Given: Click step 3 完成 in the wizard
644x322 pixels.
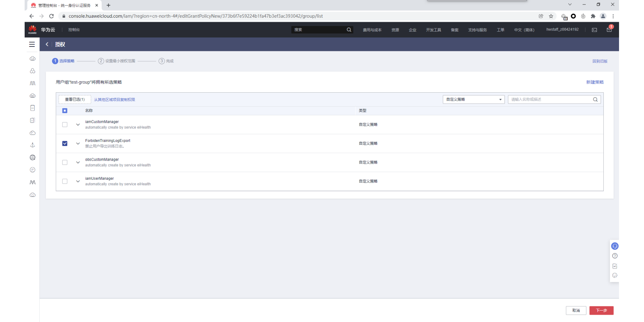Looking at the screenshot, I should (166, 61).
